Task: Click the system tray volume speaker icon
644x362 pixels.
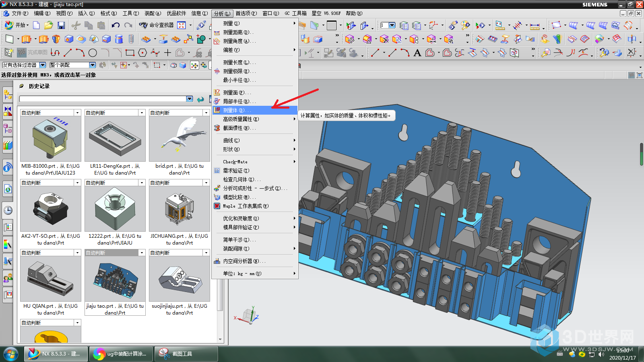Action: [x=601, y=354]
